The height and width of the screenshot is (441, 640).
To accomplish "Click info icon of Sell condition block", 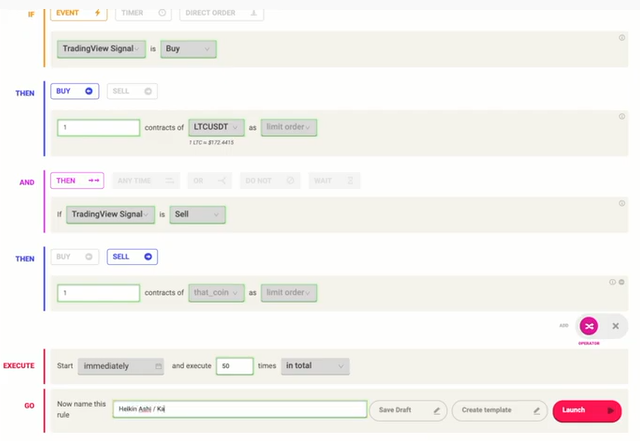I will (x=622, y=203).
